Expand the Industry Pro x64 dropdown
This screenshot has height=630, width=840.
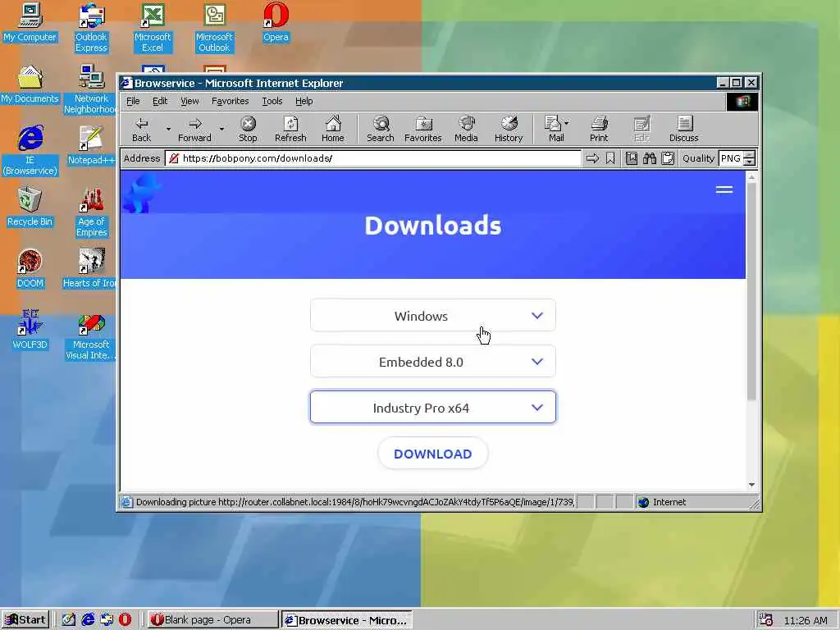click(433, 407)
